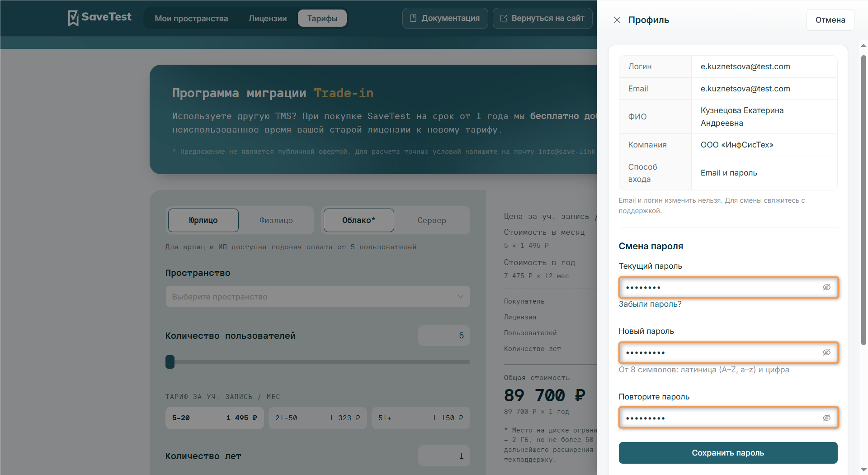The width and height of the screenshot is (868, 475).
Task: Focus the Новый пароль field
Action: [x=728, y=352]
